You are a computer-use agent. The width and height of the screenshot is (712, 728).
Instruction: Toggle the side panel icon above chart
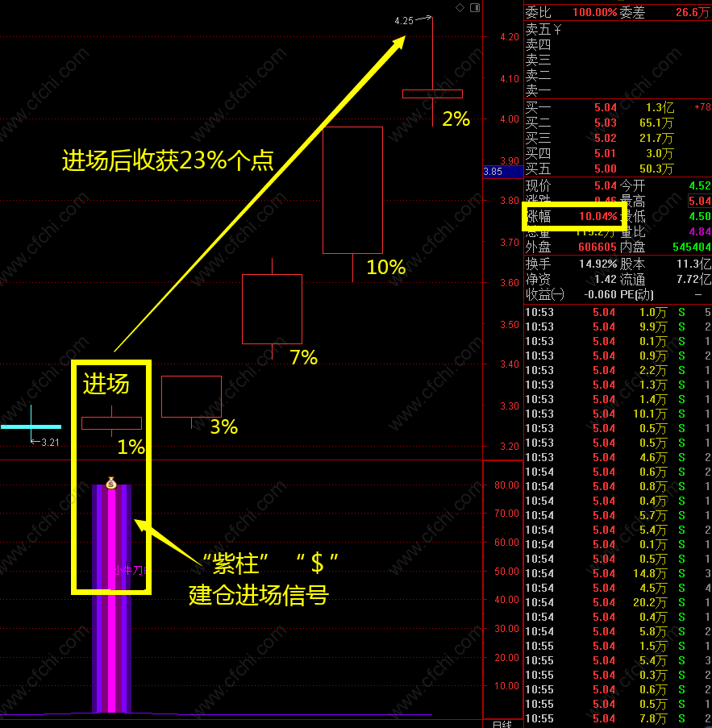pos(475,7)
